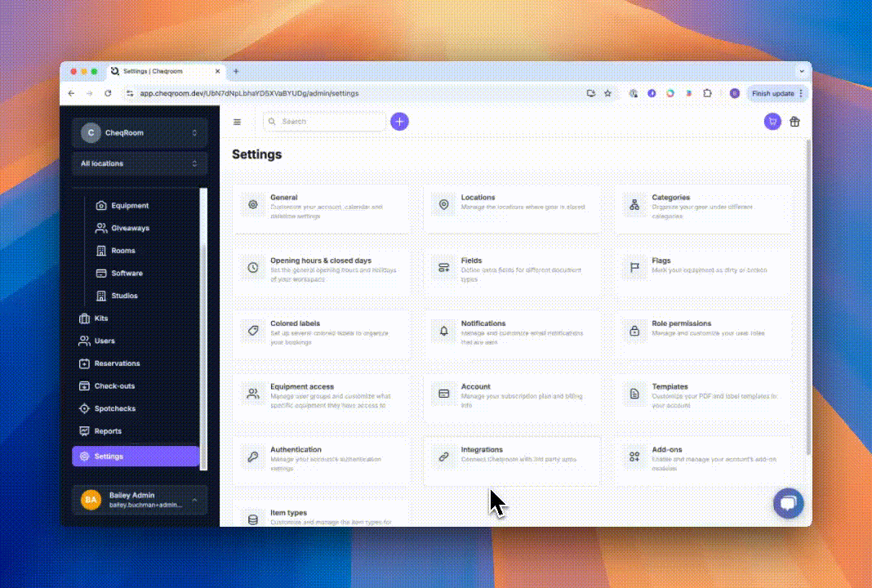This screenshot has height=588, width=872.
Task: Open the Flags settings card
Action: [703, 272]
